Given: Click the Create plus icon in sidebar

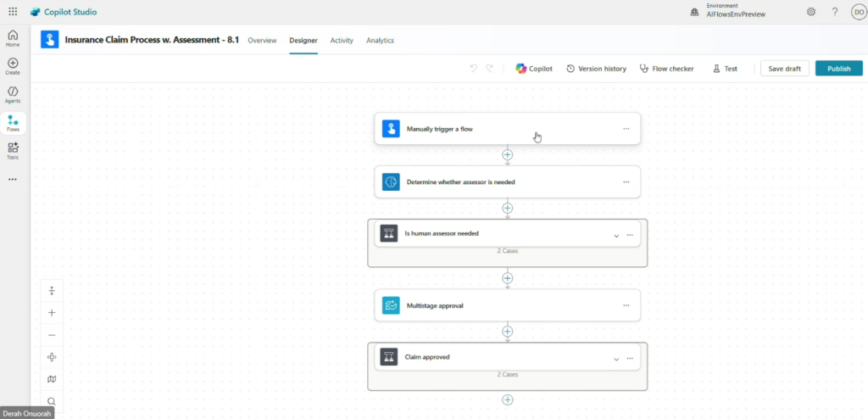Looking at the screenshot, I should 13,65.
